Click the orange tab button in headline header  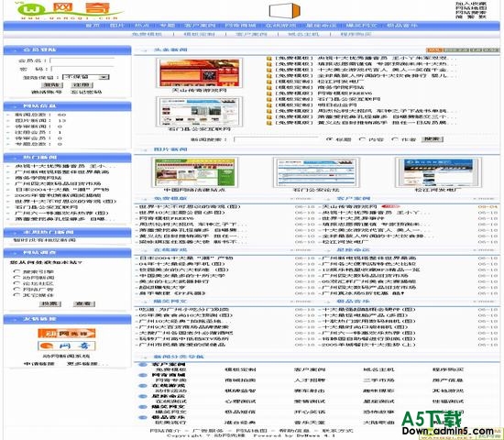[434, 50]
